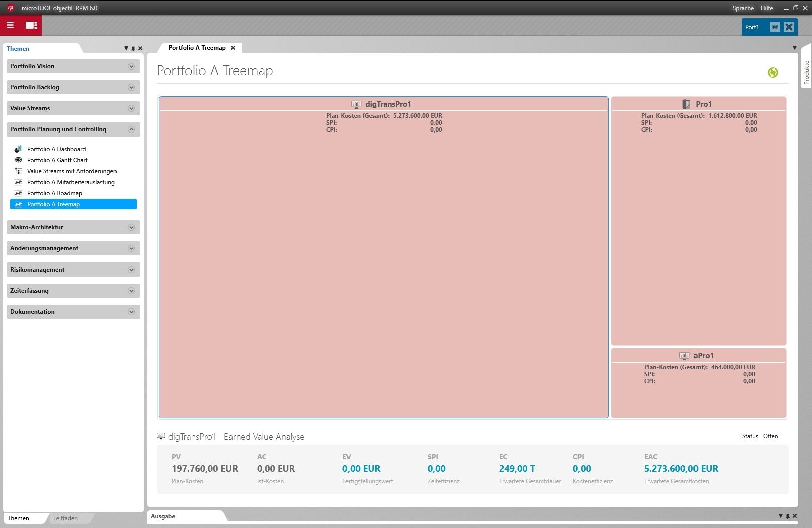The width and height of the screenshot is (812, 528).
Task: Expand the Zeiterfassung section
Action: tap(131, 291)
